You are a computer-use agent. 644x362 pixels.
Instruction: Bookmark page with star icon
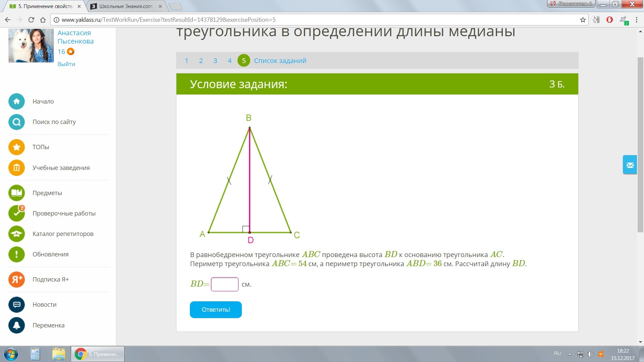[x=583, y=20]
